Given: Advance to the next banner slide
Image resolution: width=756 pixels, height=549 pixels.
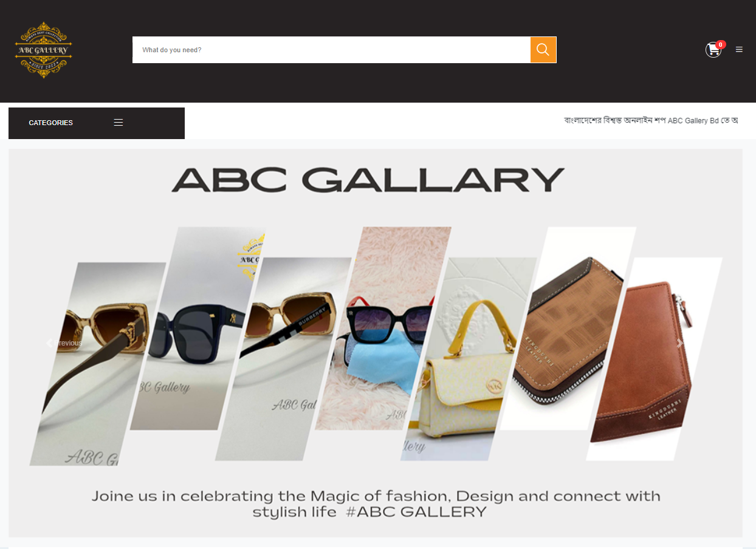Looking at the screenshot, I should point(680,343).
